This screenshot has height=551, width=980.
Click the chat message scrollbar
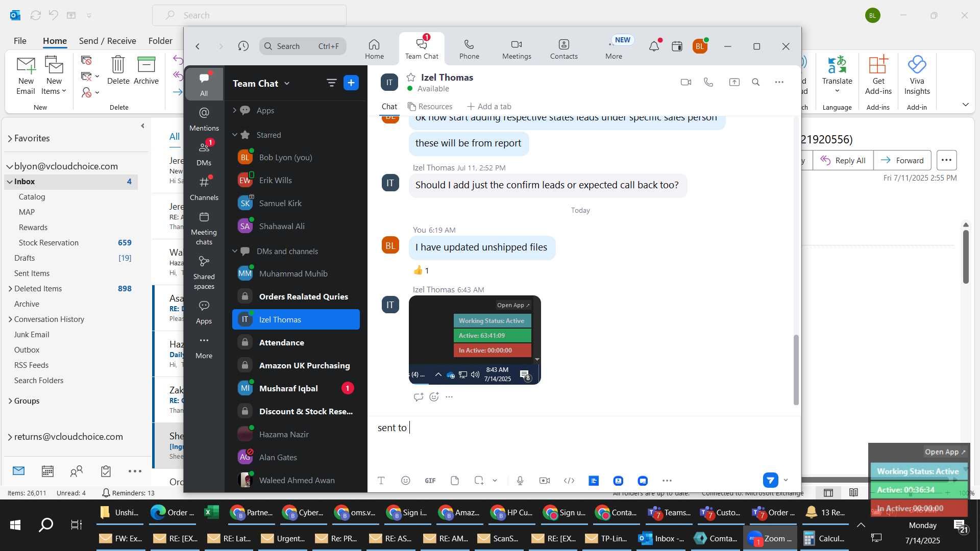coord(796,370)
